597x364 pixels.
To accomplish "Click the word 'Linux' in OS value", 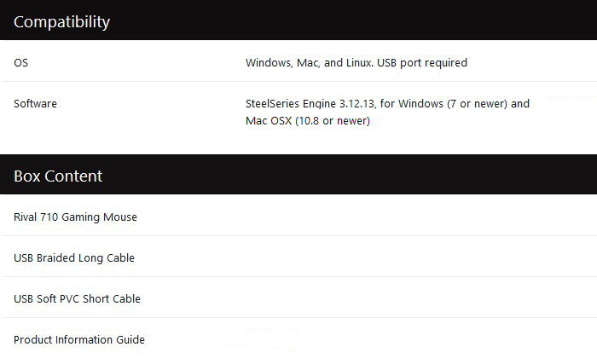I will (x=359, y=63).
